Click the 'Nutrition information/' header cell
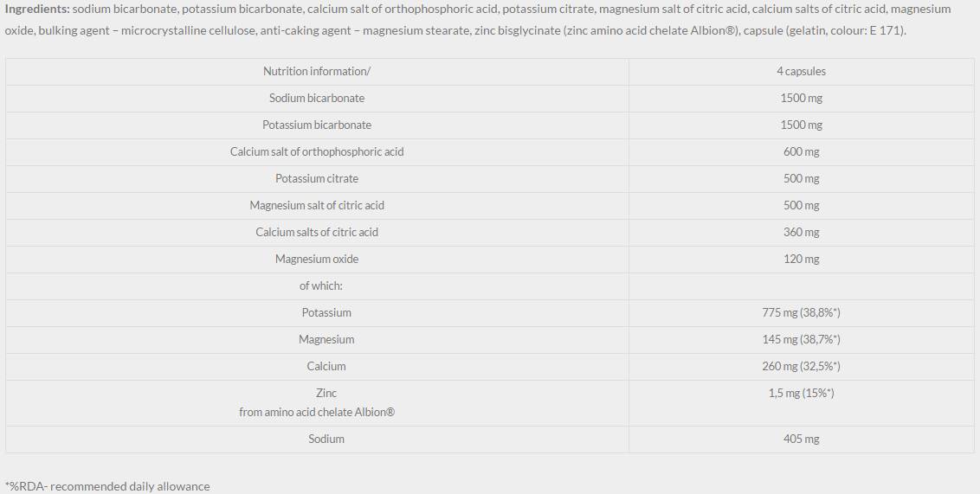The height and width of the screenshot is (494, 980). coord(317,71)
